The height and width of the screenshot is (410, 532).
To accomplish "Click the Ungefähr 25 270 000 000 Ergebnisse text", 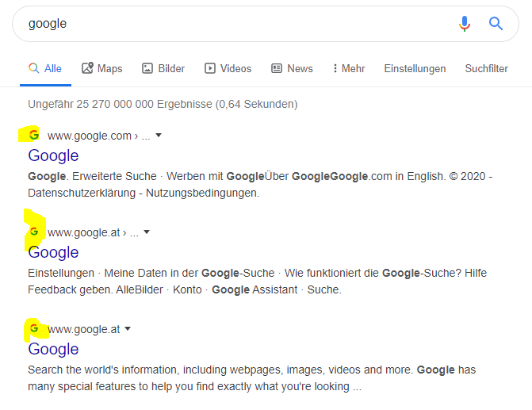I will tap(163, 104).
